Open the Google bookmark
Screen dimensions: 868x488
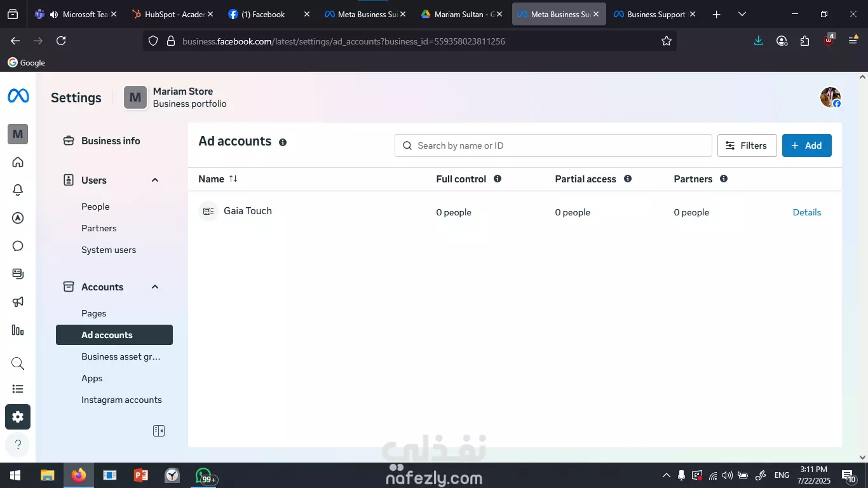pyautogui.click(x=26, y=63)
